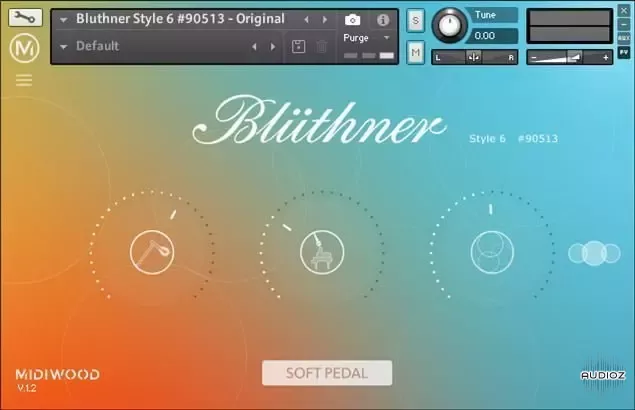
Task: Show instrument info via the i icon
Action: point(383,20)
